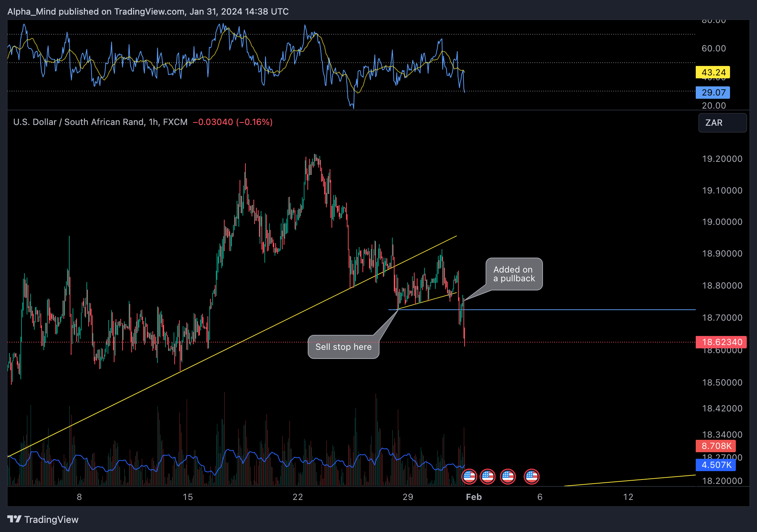This screenshot has width=757, height=532.
Task: Click the 18.34000 price axis label
Action: (x=722, y=435)
